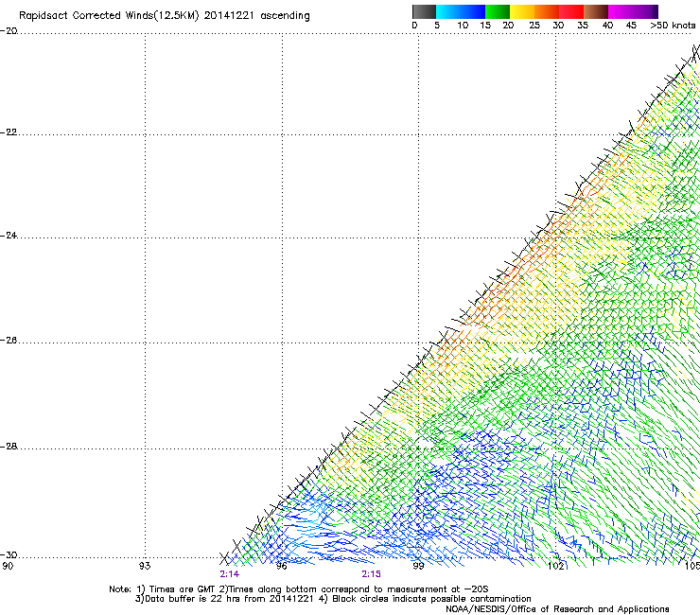
Task: Click the latitude label '-24'
Action: tap(9, 236)
